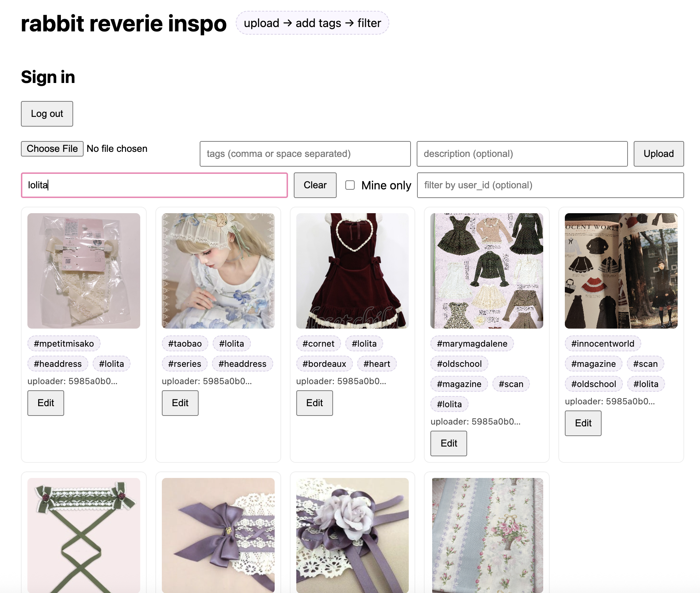Open the purple rose headdress thumbnail

tap(352, 535)
